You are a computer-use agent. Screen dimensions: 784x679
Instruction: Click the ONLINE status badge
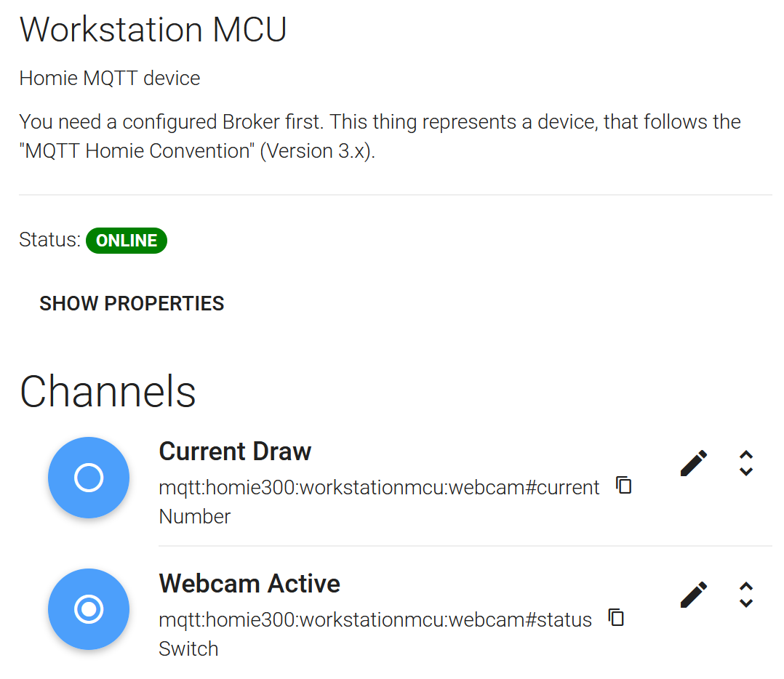tap(127, 241)
